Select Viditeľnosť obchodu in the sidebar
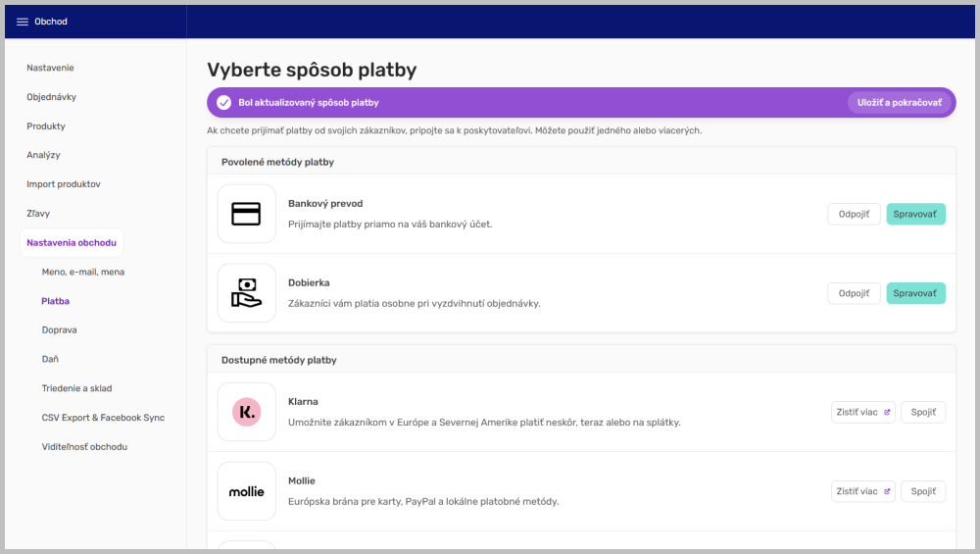980x554 pixels. click(x=84, y=447)
